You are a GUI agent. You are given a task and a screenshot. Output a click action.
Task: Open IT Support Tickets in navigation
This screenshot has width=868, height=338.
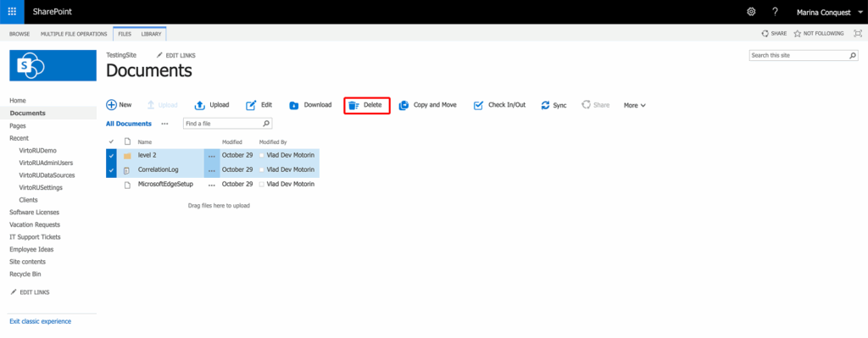(x=35, y=236)
